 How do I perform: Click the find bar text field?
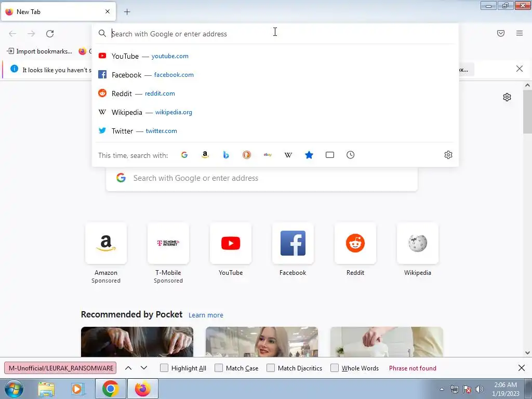point(60,368)
